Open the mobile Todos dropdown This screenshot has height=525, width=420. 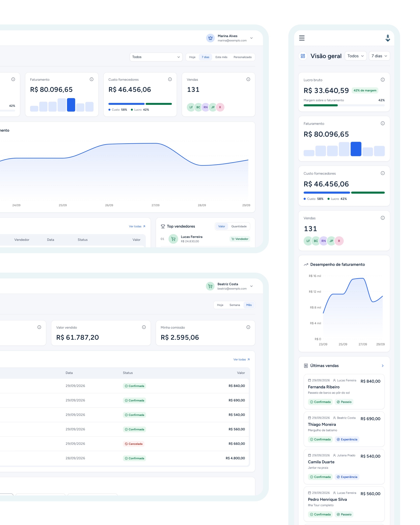(355, 56)
